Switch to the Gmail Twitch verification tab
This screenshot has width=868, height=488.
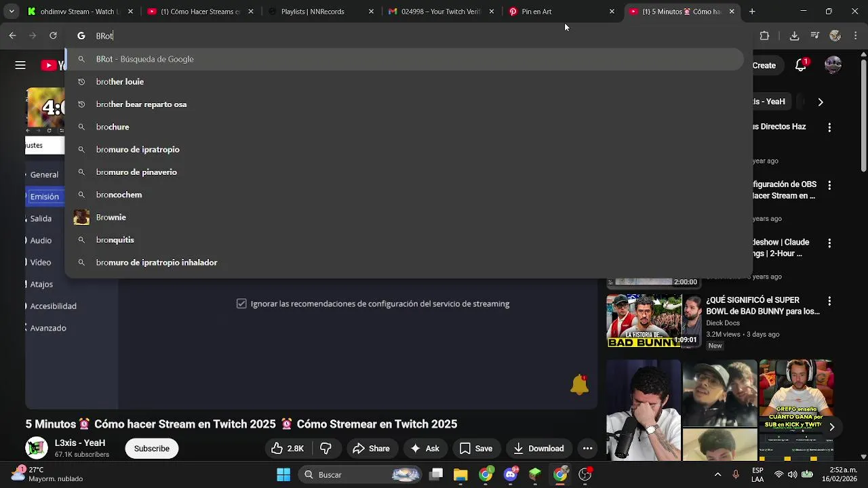[x=440, y=12]
